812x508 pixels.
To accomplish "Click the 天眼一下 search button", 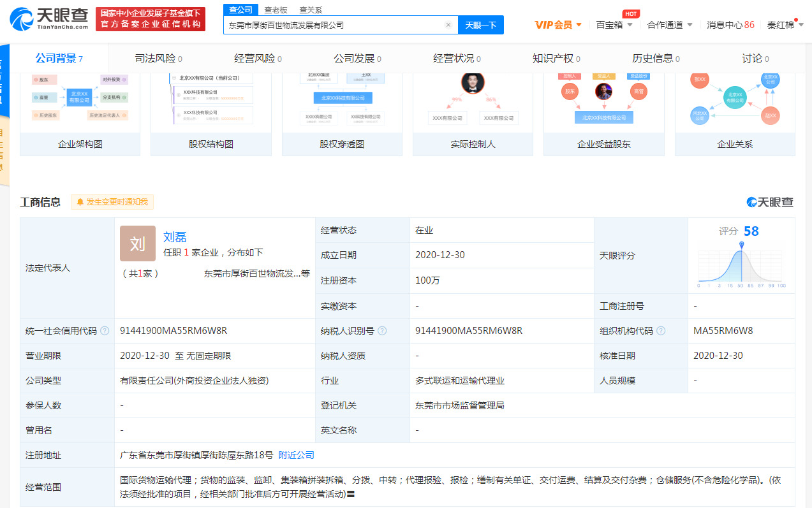I will click(481, 25).
